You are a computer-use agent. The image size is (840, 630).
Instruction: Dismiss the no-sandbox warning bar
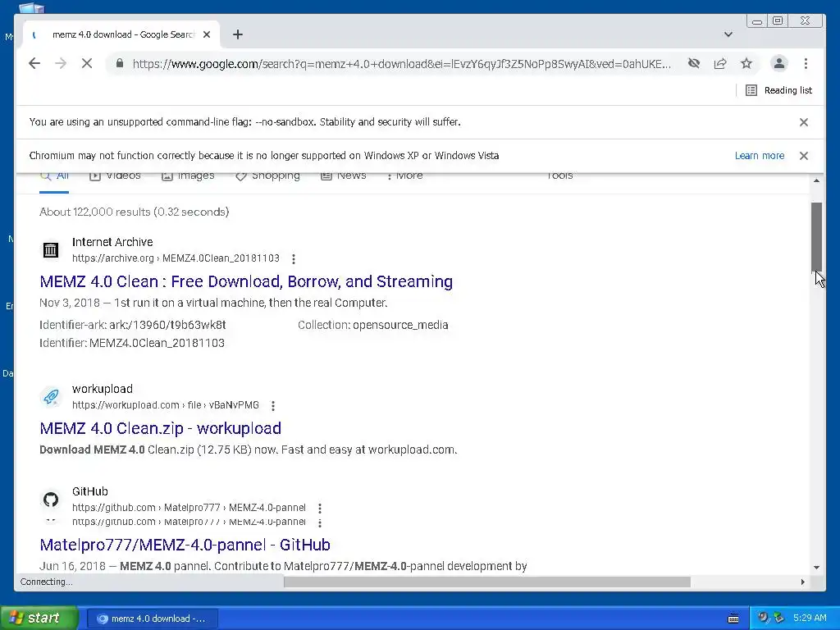[x=804, y=122]
